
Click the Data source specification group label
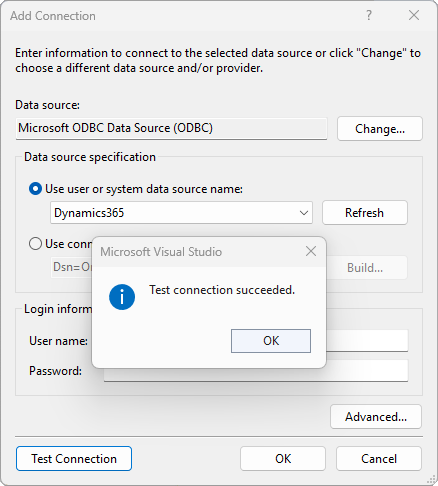click(90, 157)
